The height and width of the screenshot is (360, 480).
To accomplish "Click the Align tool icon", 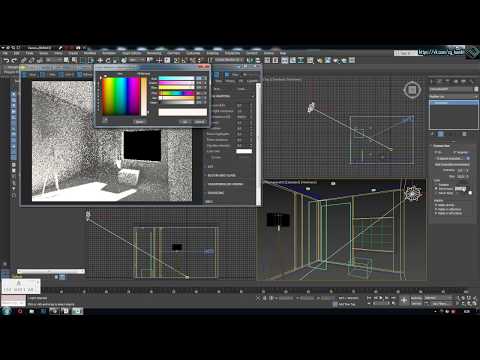I will (x=257, y=60).
